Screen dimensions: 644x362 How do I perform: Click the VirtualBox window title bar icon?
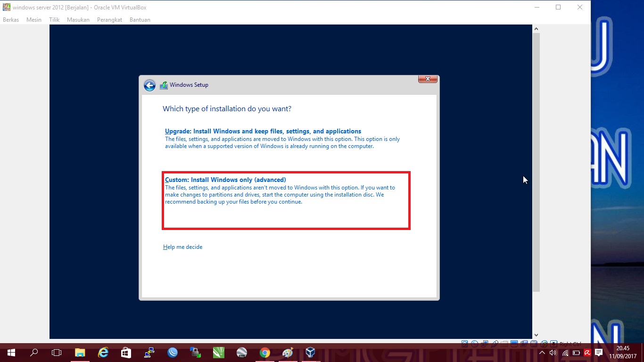[x=7, y=8]
